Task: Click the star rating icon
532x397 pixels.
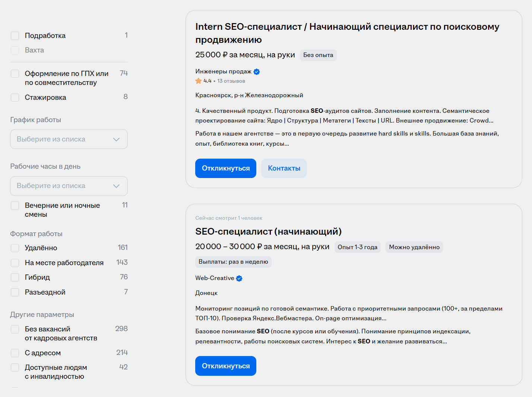Action: (199, 81)
